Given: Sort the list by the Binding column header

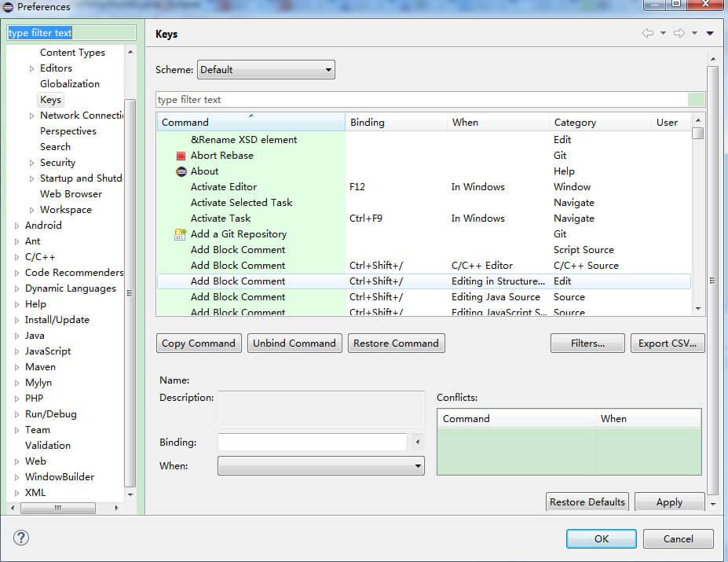Looking at the screenshot, I should [396, 123].
